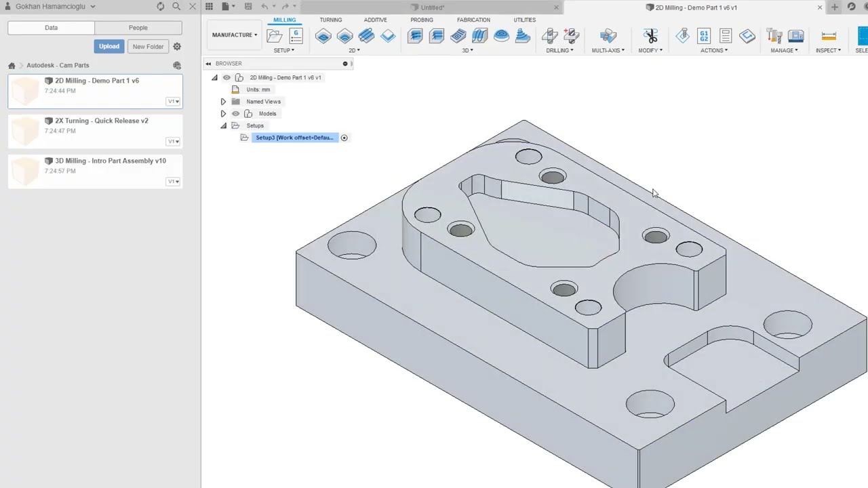Collapse the browser panel with double arrows
This screenshot has width=868, height=488.
(208, 64)
